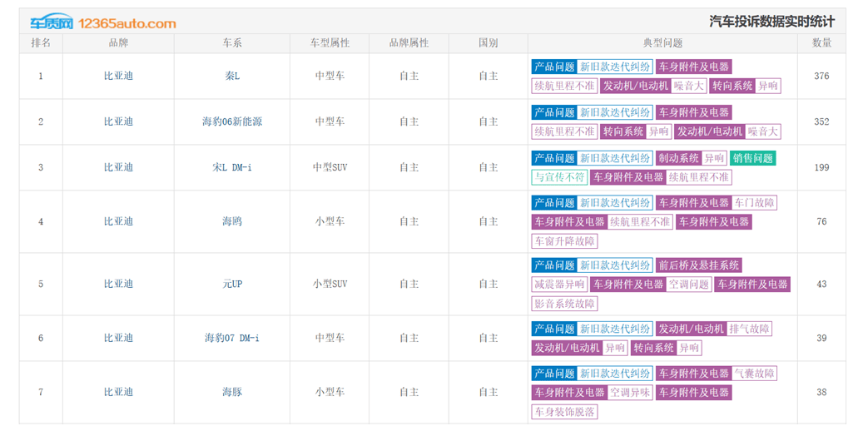Image resolution: width=868 pixels, height=426 pixels.
Task: Select the 影音系统故障 tag
Action: [564, 304]
